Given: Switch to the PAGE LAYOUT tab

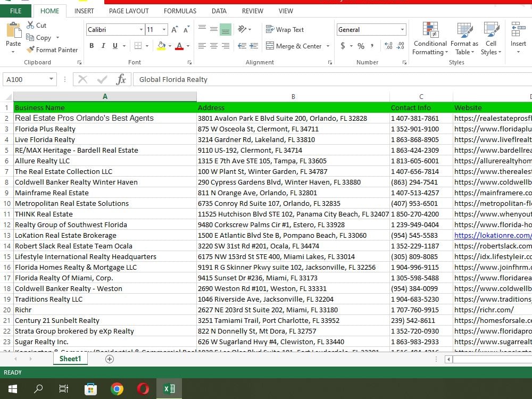Looking at the screenshot, I should pyautogui.click(x=129, y=11).
